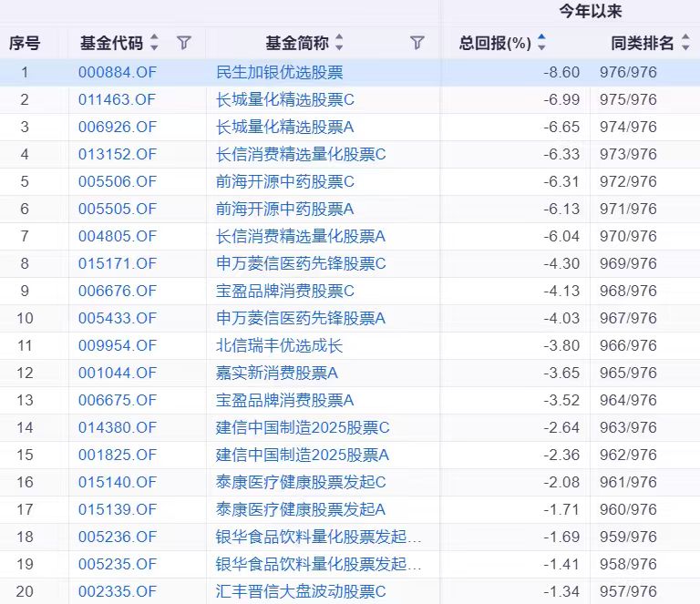Screen dimensions: 700x604
Task: Select row number 18
Action: [25, 537]
